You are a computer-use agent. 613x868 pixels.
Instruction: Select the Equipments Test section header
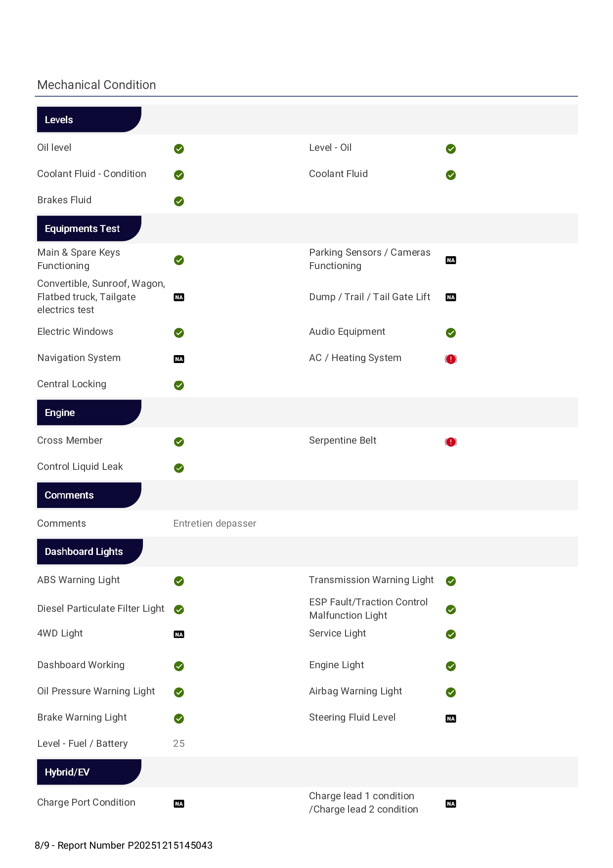click(x=88, y=228)
